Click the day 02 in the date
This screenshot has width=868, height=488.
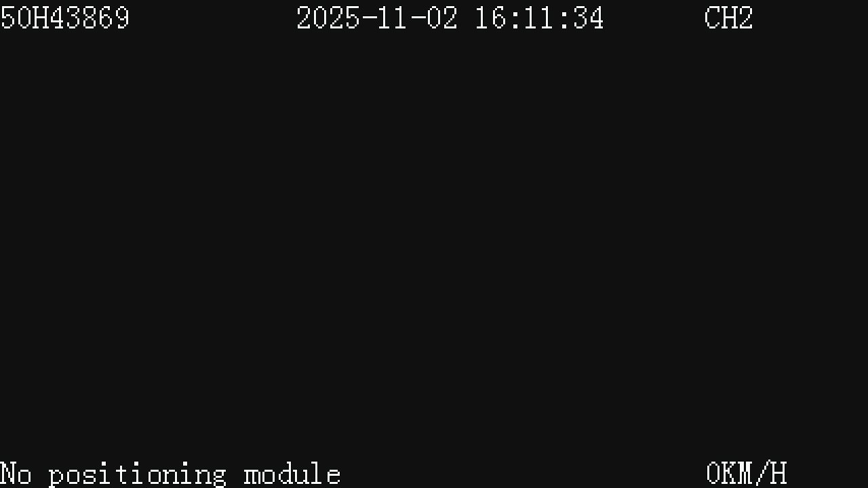(442, 18)
